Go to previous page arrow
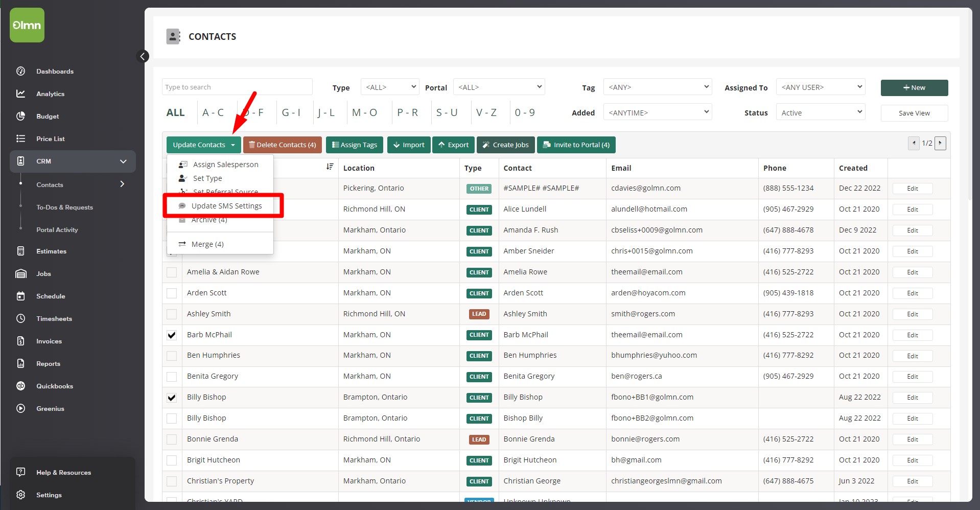980x510 pixels. point(914,143)
